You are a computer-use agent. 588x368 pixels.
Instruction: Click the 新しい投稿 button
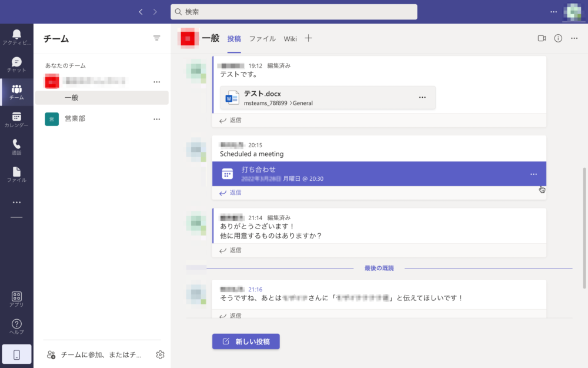point(246,342)
